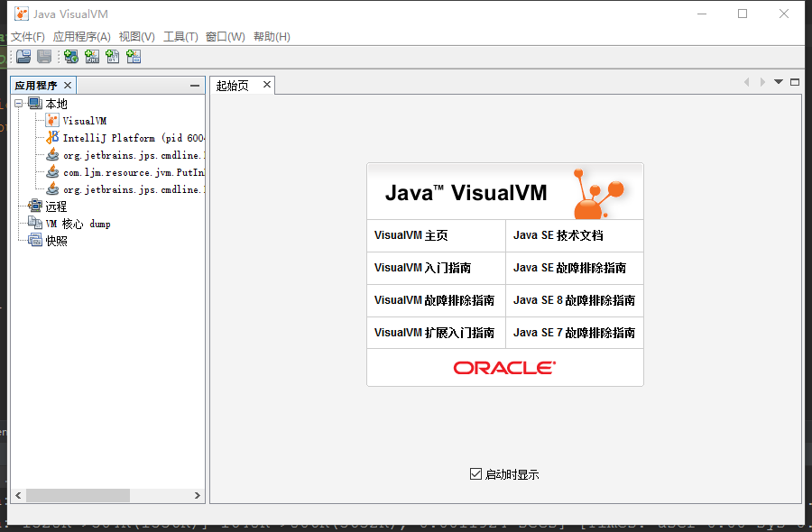
Task: Select the 起始页 tab
Action: [232, 86]
